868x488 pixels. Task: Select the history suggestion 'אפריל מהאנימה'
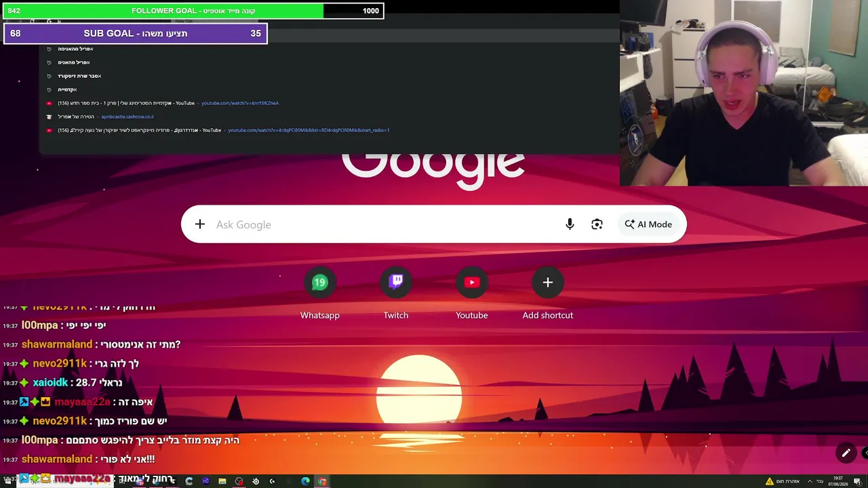tap(330, 49)
